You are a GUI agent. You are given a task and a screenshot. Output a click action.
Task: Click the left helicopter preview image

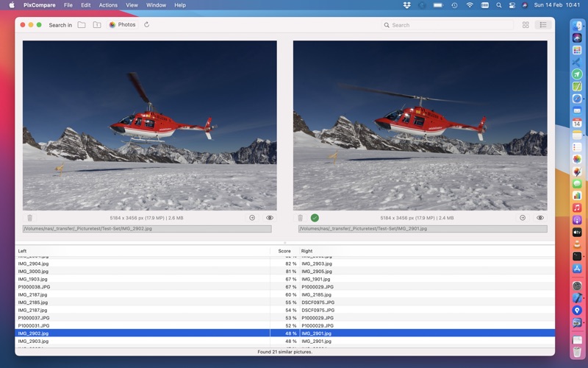[x=150, y=125]
